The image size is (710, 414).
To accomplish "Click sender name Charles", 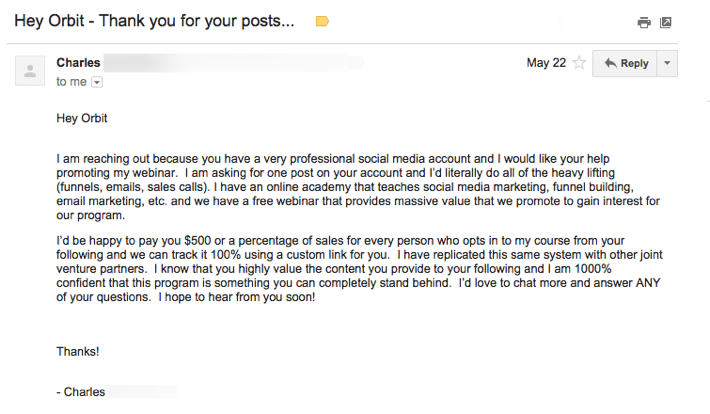I will (78, 63).
